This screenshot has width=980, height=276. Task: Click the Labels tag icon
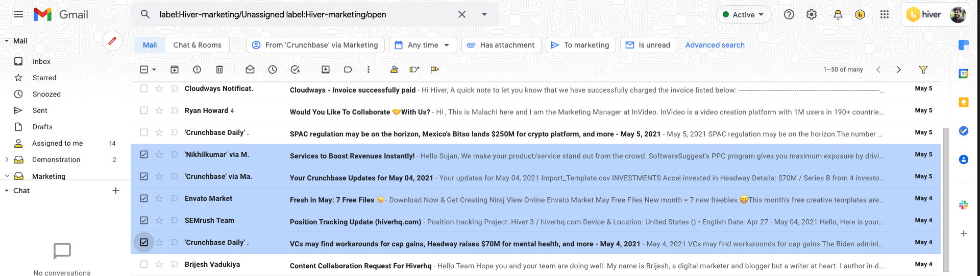(x=348, y=70)
